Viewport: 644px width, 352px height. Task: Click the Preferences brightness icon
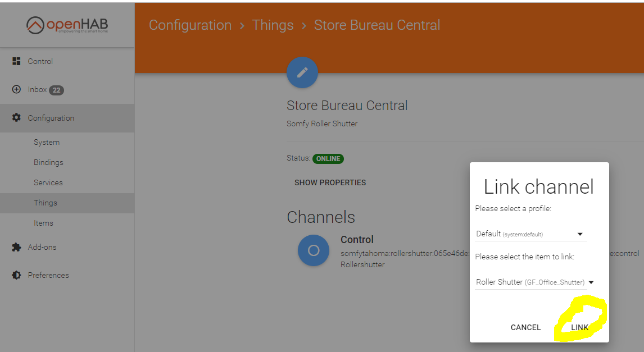pos(16,275)
